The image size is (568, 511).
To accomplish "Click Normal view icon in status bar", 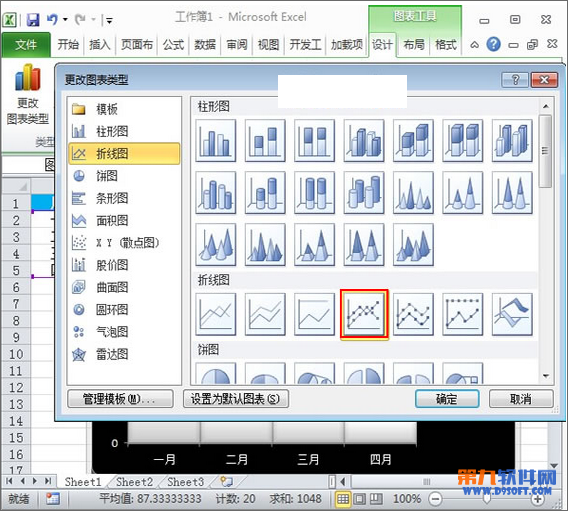I will point(342,499).
